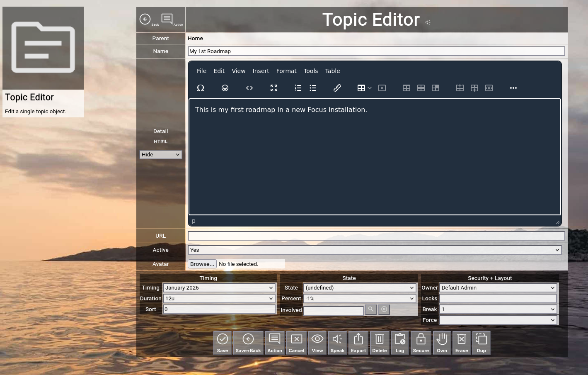This screenshot has height=375, width=588.
Task: Open the emoji picker in editor toolbar
Action: [x=225, y=88]
